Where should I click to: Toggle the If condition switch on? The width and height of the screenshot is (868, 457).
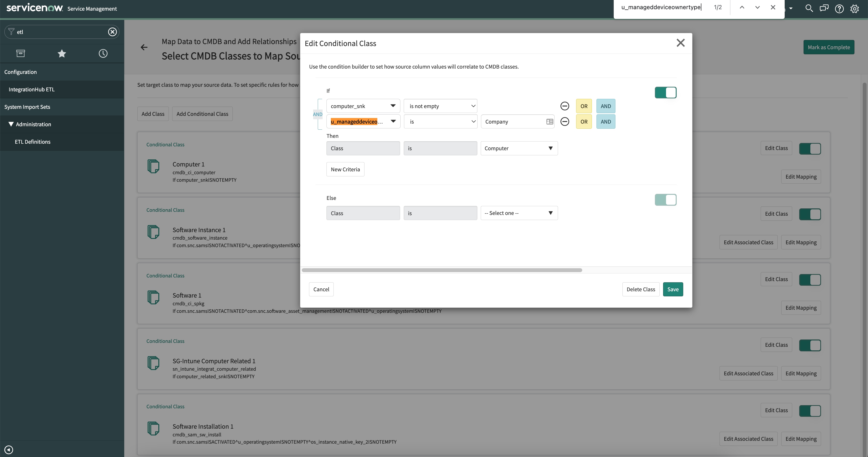[666, 92]
